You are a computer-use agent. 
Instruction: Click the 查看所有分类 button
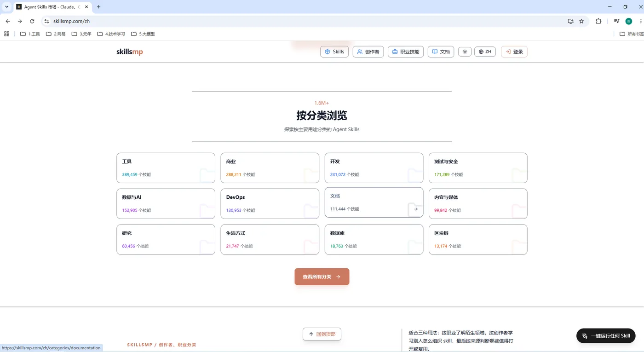(322, 277)
